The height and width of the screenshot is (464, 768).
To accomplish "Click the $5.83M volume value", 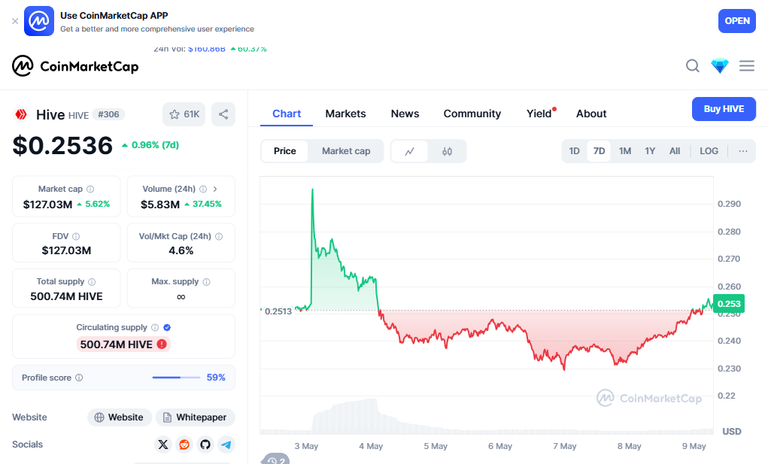I will coord(160,204).
